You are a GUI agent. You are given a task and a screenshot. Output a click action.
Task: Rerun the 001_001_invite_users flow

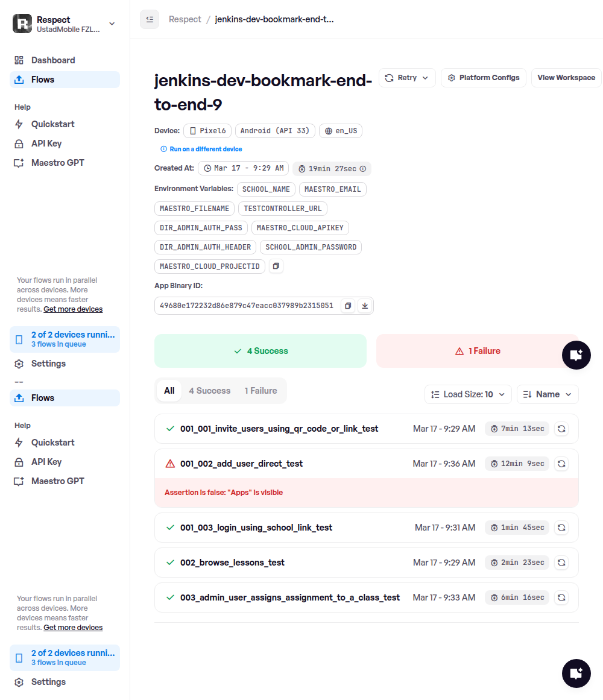[x=561, y=429]
